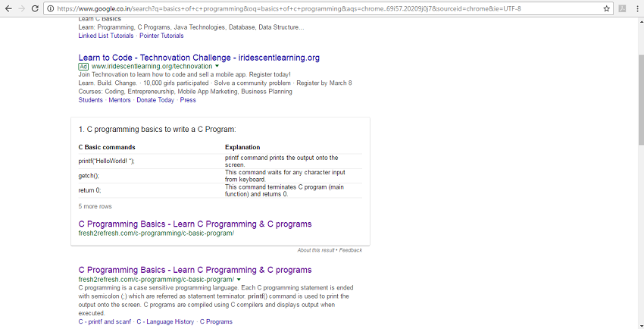Click "Join Technovation to learn how to code" line
644x329 pixels.
click(184, 74)
